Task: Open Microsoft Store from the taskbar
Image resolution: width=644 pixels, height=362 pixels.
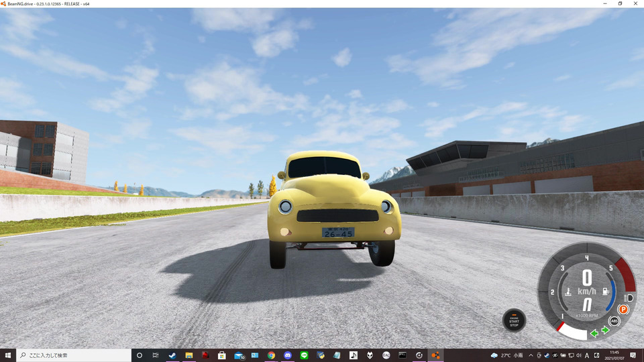Action: pos(222,355)
